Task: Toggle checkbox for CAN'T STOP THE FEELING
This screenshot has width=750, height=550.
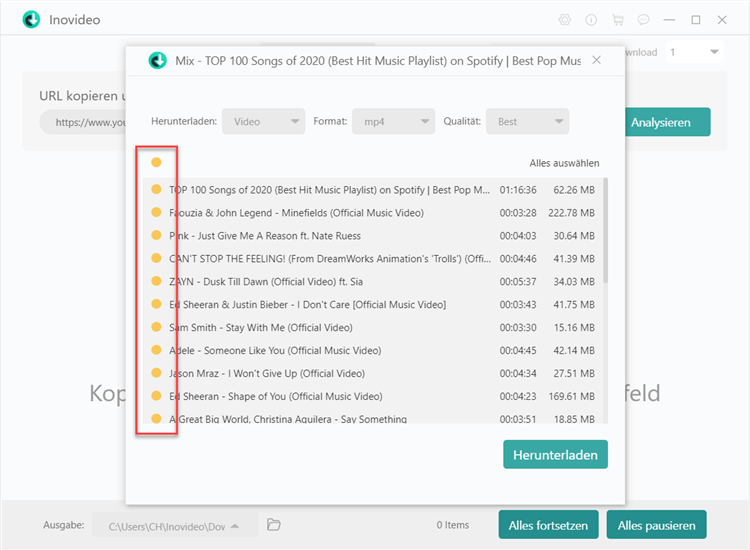Action: 156,258
